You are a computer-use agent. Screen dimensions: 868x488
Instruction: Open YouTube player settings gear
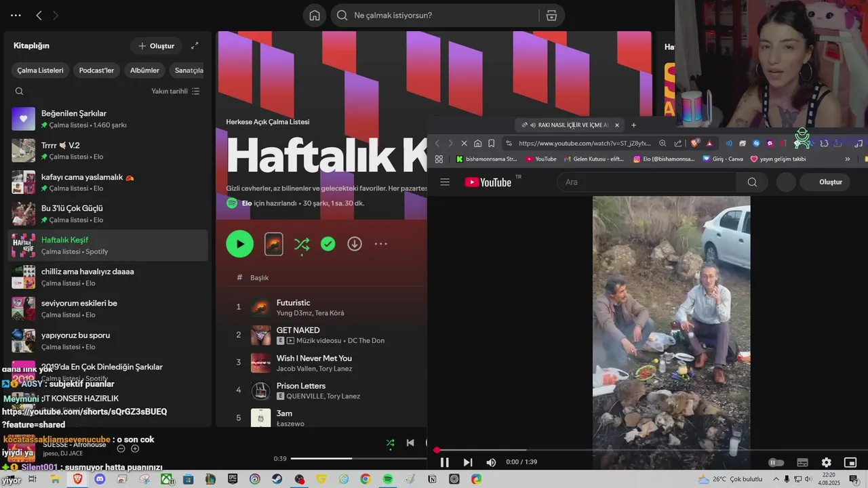point(826,462)
